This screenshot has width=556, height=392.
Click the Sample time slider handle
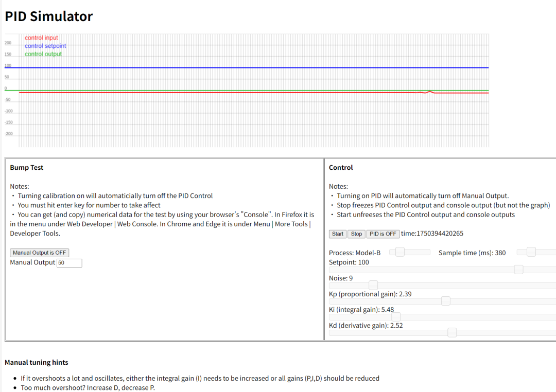531,252
